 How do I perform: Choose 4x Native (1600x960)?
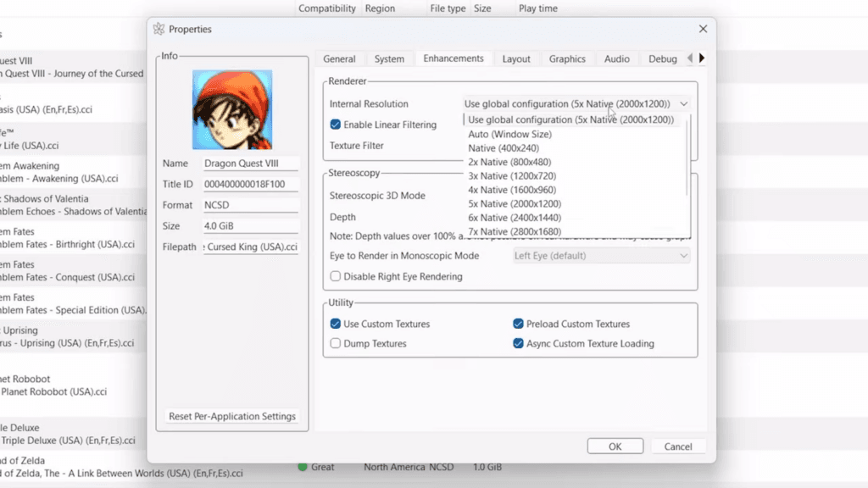(512, 190)
